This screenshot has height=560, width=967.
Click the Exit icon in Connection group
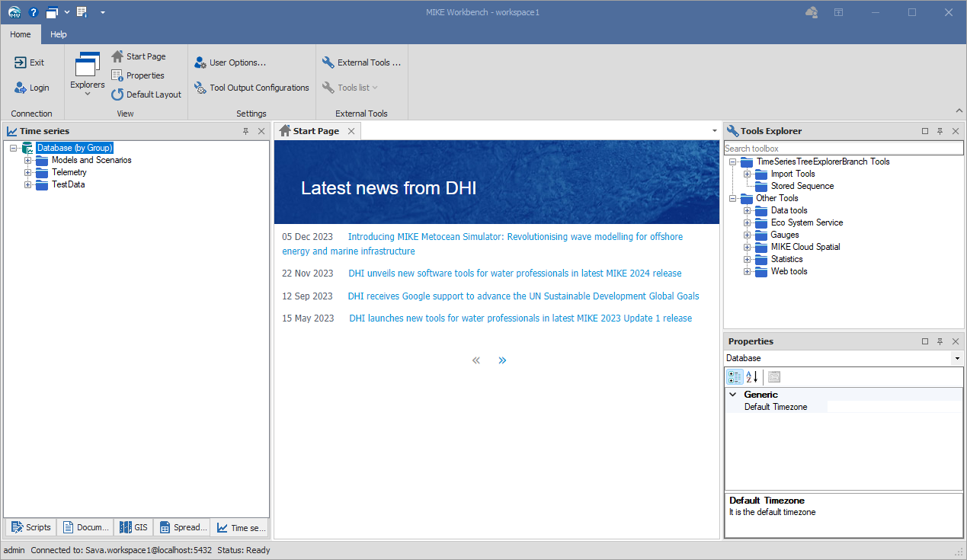21,62
